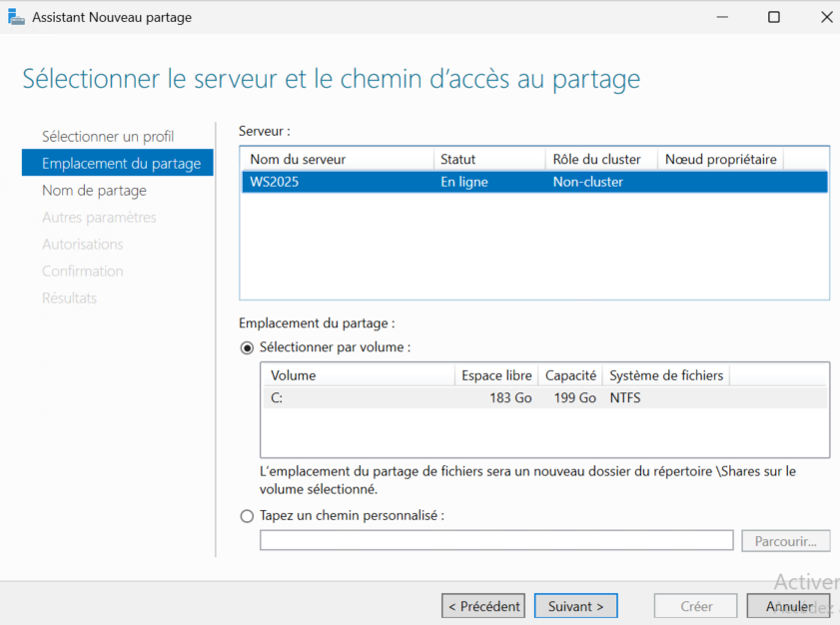Screen dimensions: 840x625
Task: Click the custom path text field
Action: pyautogui.click(x=496, y=541)
